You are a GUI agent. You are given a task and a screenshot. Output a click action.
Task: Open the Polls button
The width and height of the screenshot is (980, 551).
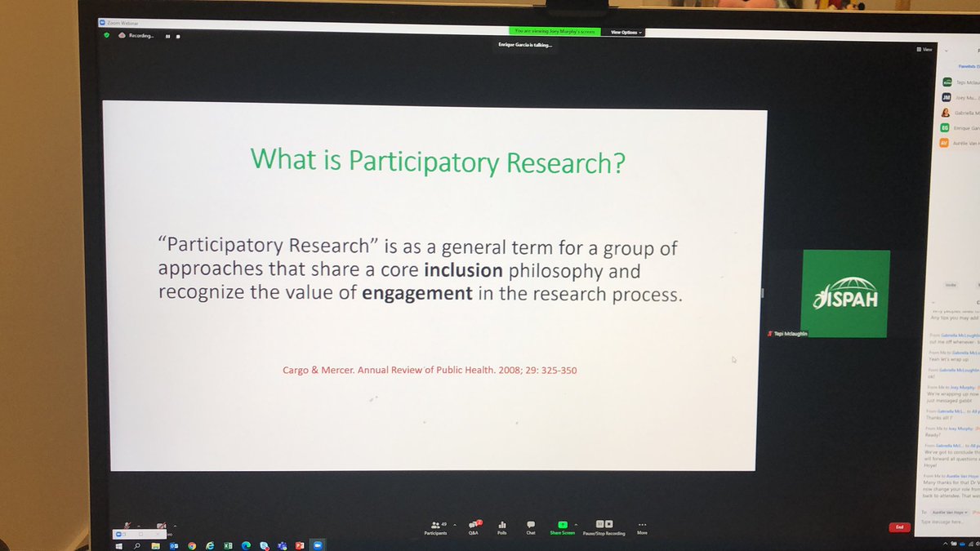(501, 527)
